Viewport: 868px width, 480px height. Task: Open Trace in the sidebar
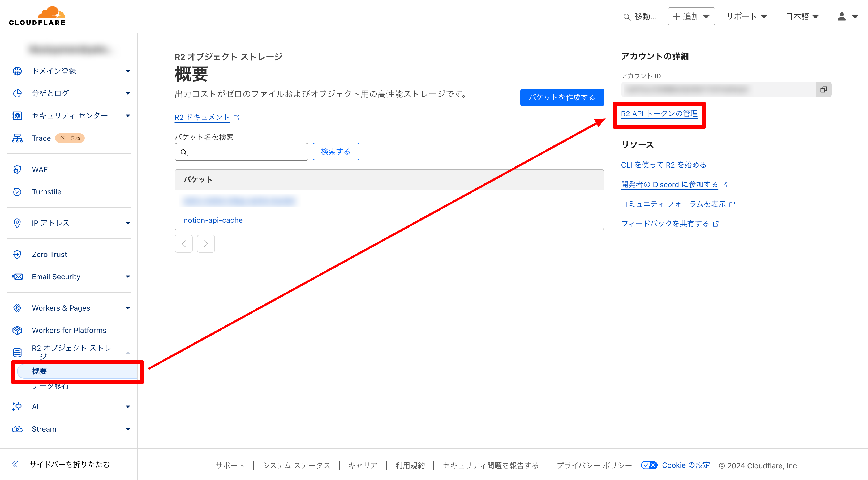point(41,138)
